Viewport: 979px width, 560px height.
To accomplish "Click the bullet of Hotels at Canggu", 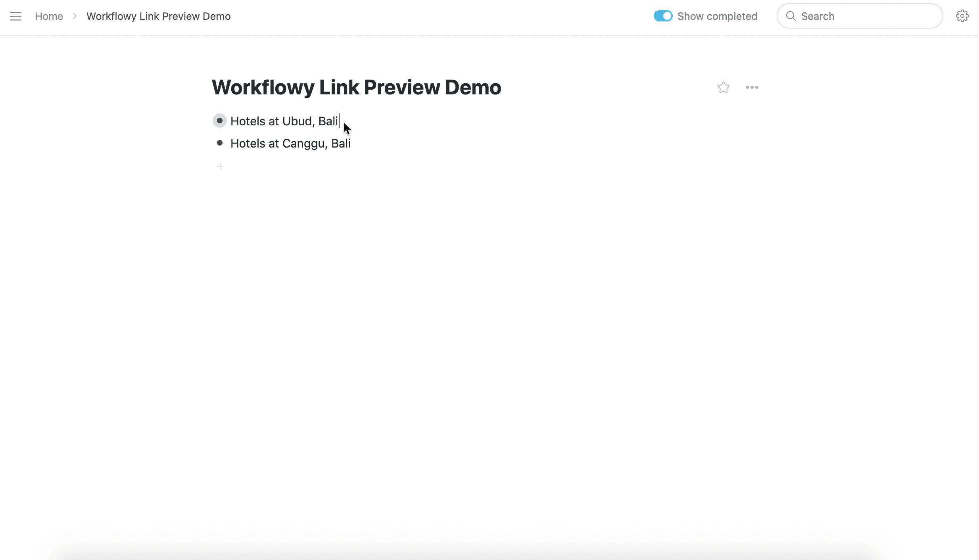I will (220, 143).
